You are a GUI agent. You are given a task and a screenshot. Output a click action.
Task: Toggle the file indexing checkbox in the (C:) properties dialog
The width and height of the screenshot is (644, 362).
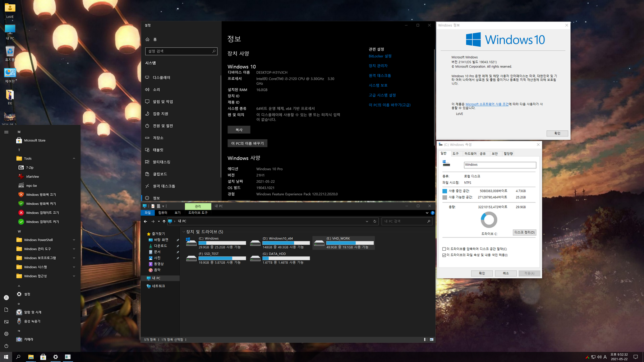444,255
